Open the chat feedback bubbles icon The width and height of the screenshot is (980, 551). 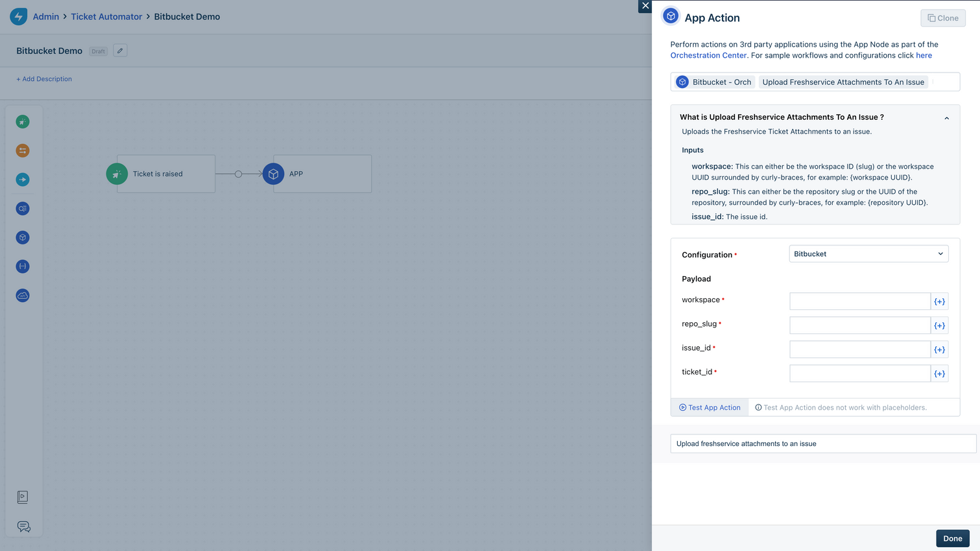coord(23,526)
